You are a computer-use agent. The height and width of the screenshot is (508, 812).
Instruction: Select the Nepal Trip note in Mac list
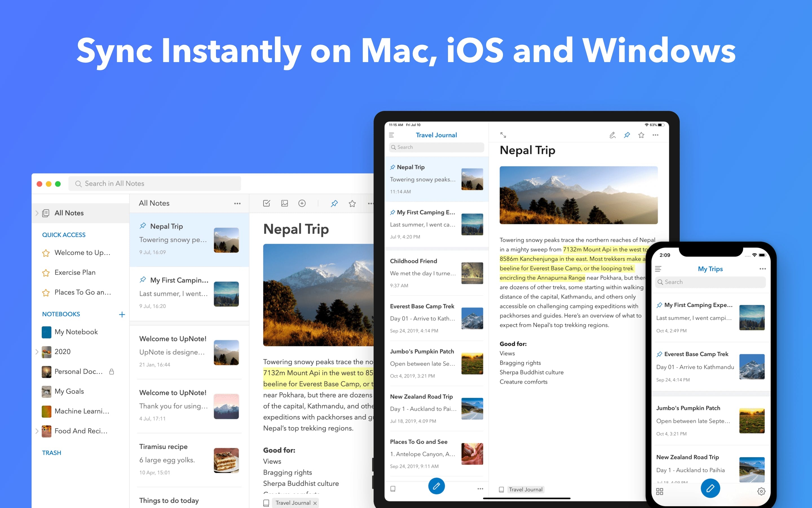(x=189, y=240)
